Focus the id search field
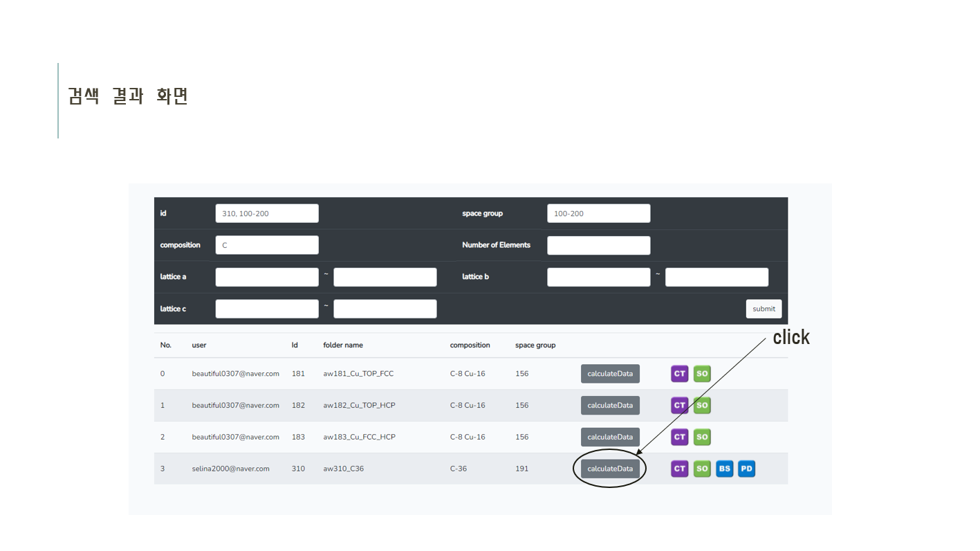The height and width of the screenshot is (551, 980). pos(267,213)
